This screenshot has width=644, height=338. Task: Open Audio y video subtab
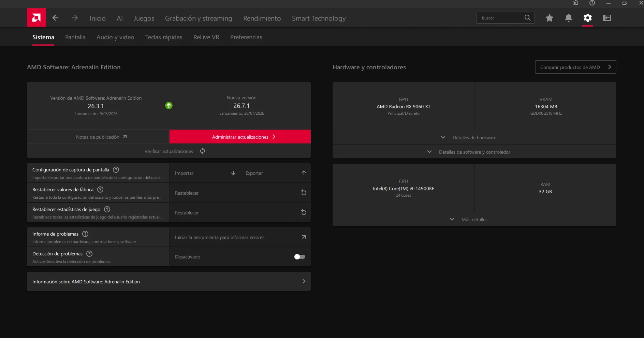click(x=115, y=37)
